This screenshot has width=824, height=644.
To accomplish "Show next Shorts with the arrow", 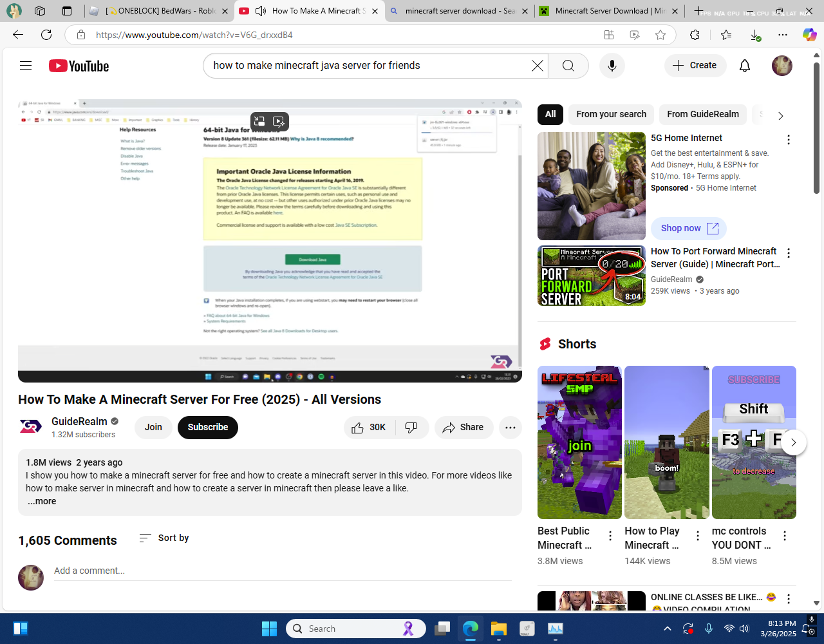I will click(x=793, y=442).
